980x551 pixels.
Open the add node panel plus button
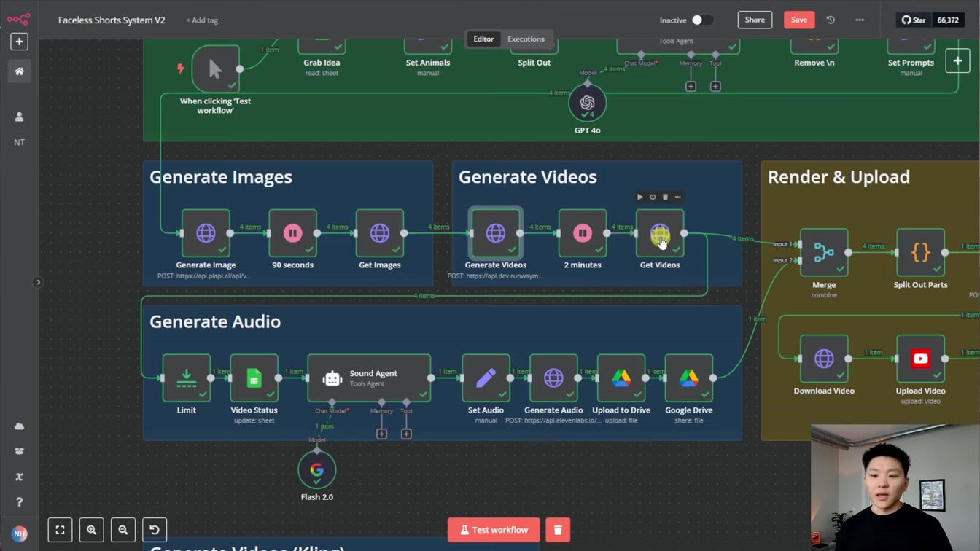[x=957, y=61]
